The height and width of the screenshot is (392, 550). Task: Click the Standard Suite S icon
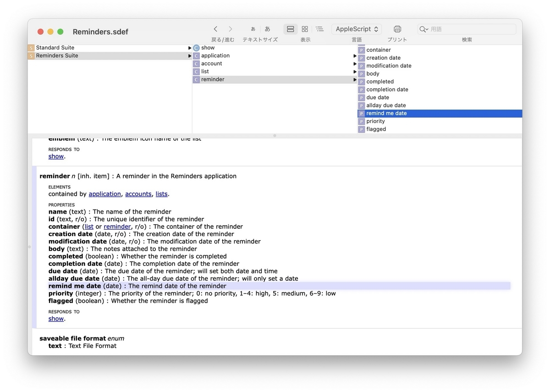point(31,48)
